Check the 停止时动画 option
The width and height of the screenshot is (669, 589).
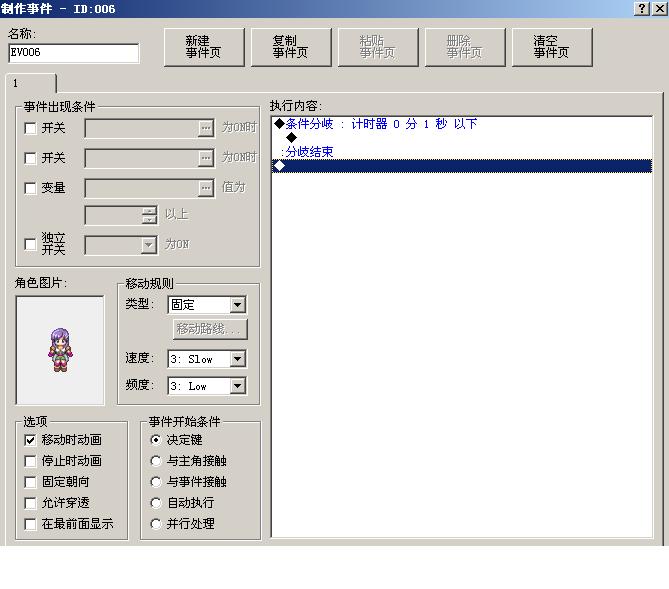(30, 461)
